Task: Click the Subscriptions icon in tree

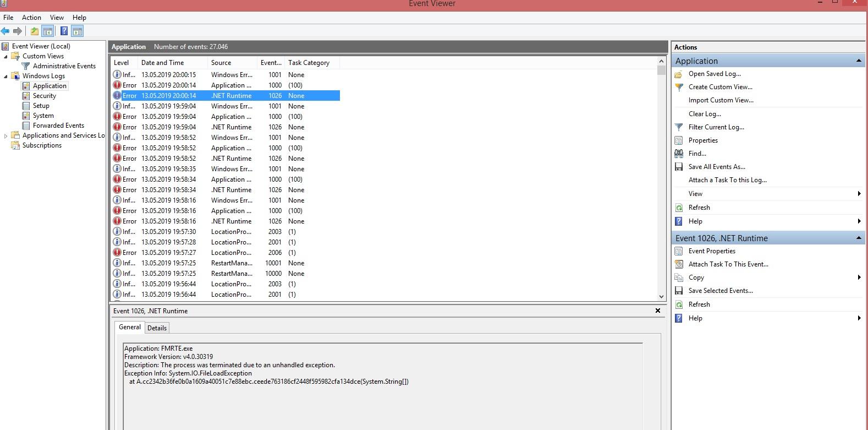Action: 15,145
